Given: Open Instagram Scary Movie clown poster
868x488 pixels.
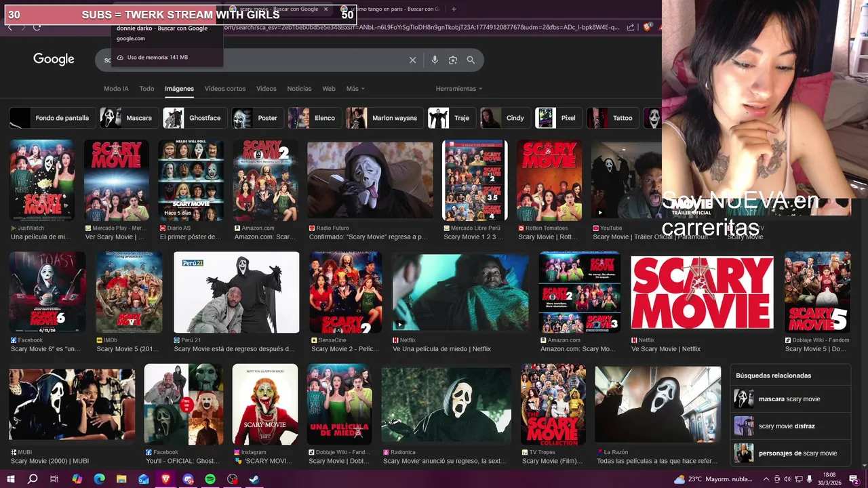Looking at the screenshot, I should [265, 405].
